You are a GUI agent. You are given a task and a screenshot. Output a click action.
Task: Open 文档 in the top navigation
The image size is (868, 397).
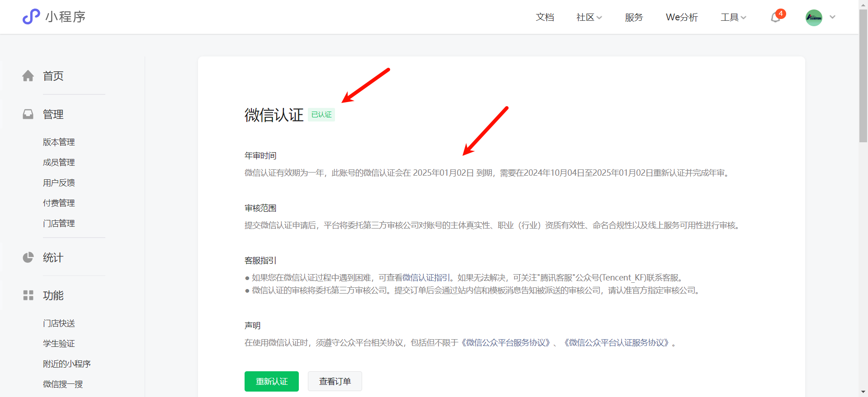545,17
